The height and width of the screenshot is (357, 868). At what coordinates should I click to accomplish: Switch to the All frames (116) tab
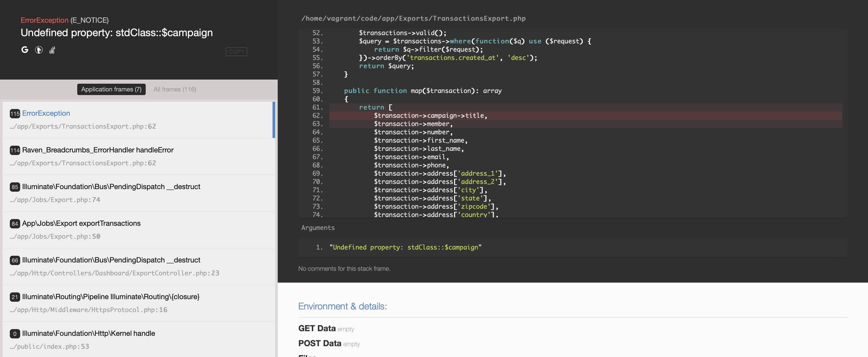pyautogui.click(x=175, y=89)
